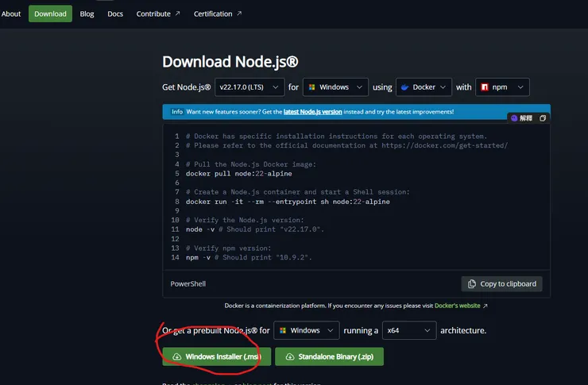Click the 'node -v' code line
This screenshot has height=385, width=588.
254,229
